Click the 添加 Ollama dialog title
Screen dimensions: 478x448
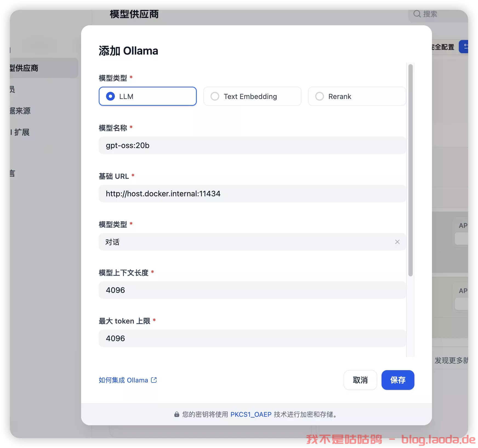tap(128, 51)
